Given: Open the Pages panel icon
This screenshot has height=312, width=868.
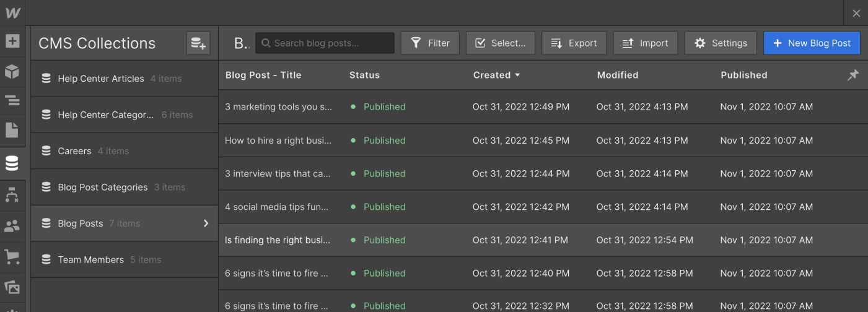Looking at the screenshot, I should tap(12, 130).
